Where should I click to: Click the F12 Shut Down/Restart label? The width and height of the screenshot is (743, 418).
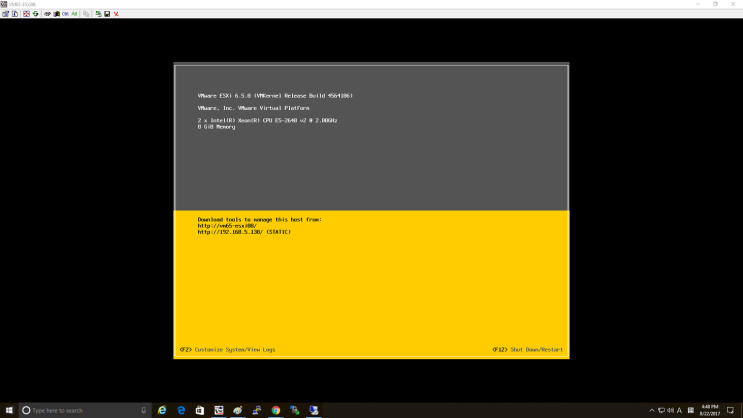pyautogui.click(x=527, y=350)
